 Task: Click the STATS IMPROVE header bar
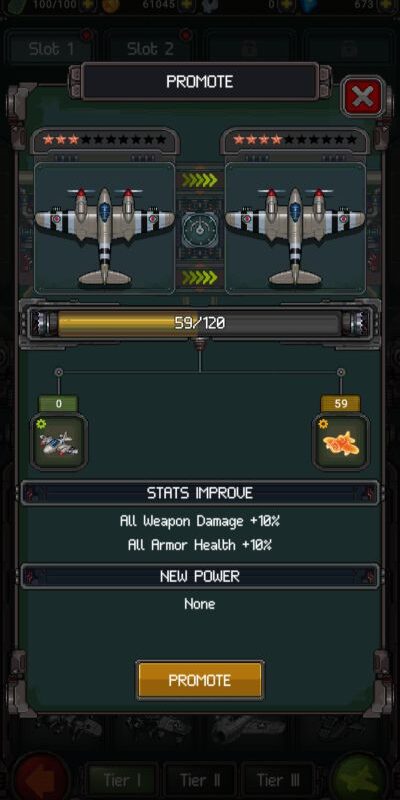pyautogui.click(x=200, y=493)
